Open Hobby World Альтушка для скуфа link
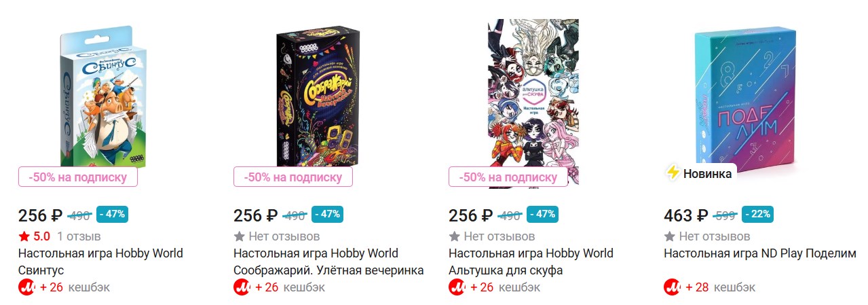The image size is (868, 305). pyautogui.click(x=531, y=262)
